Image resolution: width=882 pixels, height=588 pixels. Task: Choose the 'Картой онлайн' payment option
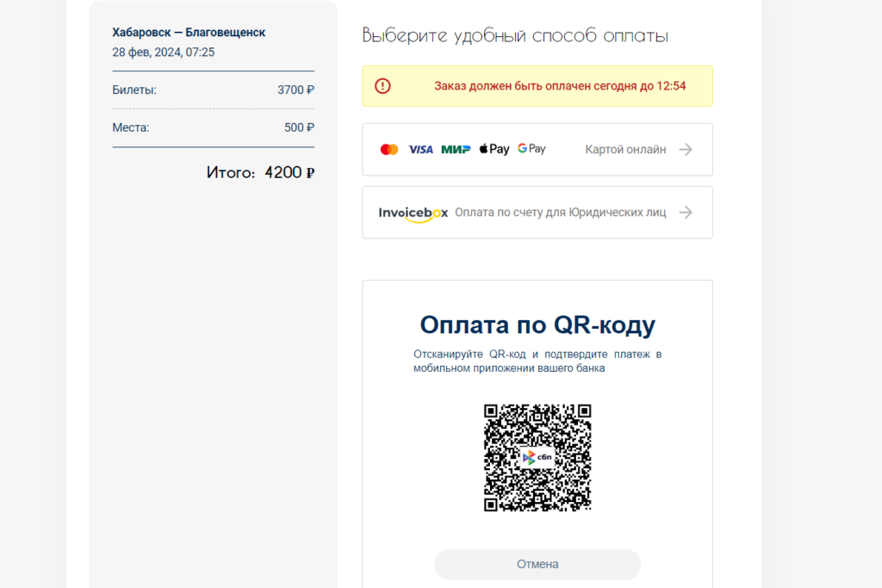625,150
